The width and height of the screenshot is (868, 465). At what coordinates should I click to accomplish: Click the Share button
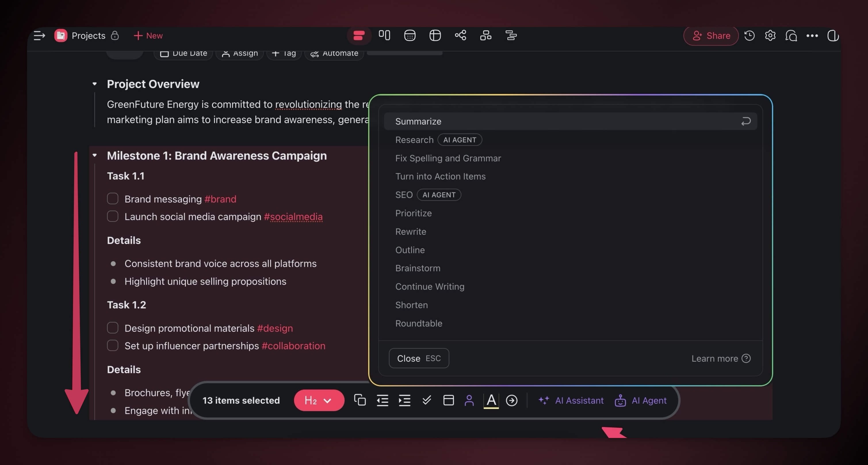point(711,35)
